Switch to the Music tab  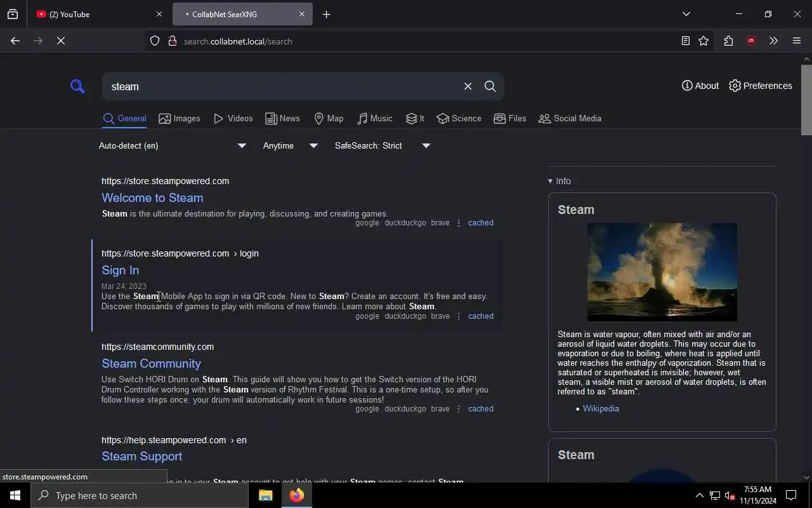pyautogui.click(x=374, y=119)
